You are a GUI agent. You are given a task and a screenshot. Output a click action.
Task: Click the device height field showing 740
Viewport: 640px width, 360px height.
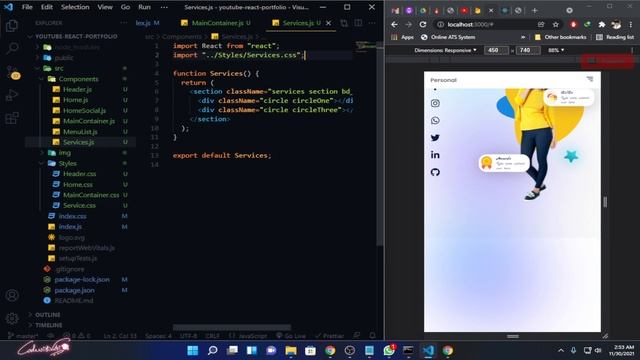(528, 50)
